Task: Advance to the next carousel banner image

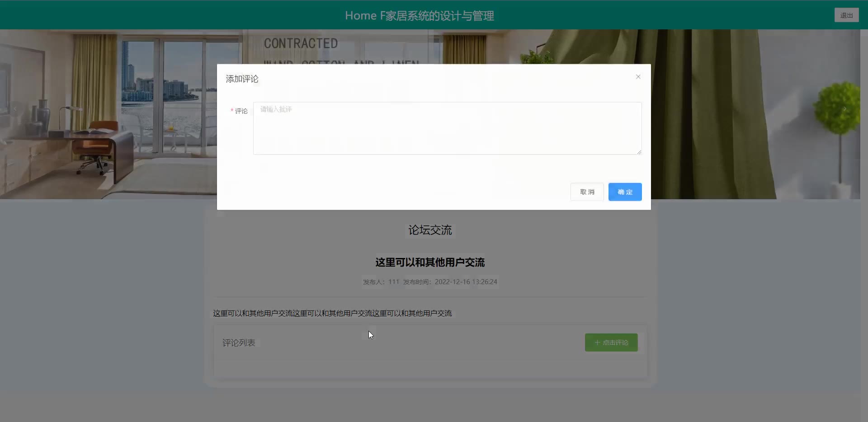Action: click(x=844, y=109)
